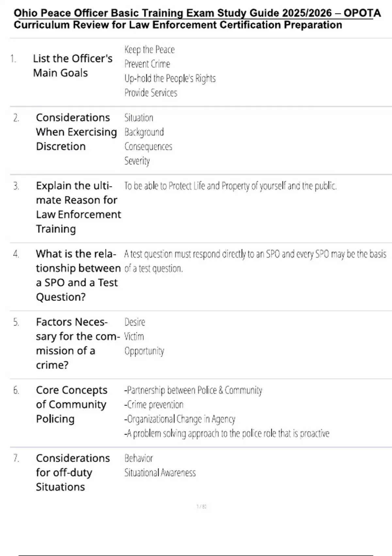Click the "Protect Life and Property" answer
The height and width of the screenshot is (556, 392).
tap(230, 186)
